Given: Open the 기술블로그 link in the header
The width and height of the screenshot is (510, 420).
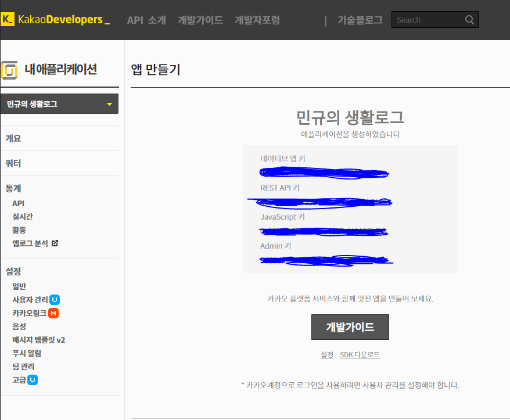Looking at the screenshot, I should click(360, 20).
